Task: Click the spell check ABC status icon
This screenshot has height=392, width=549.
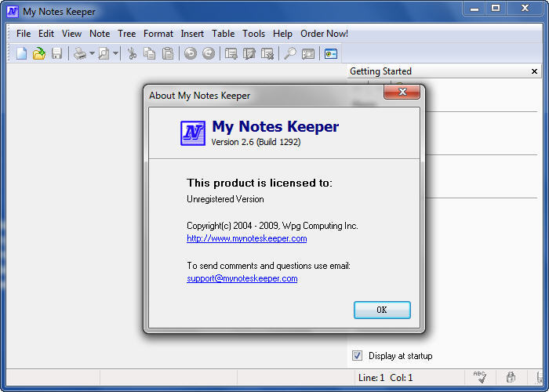Action: 480,377
